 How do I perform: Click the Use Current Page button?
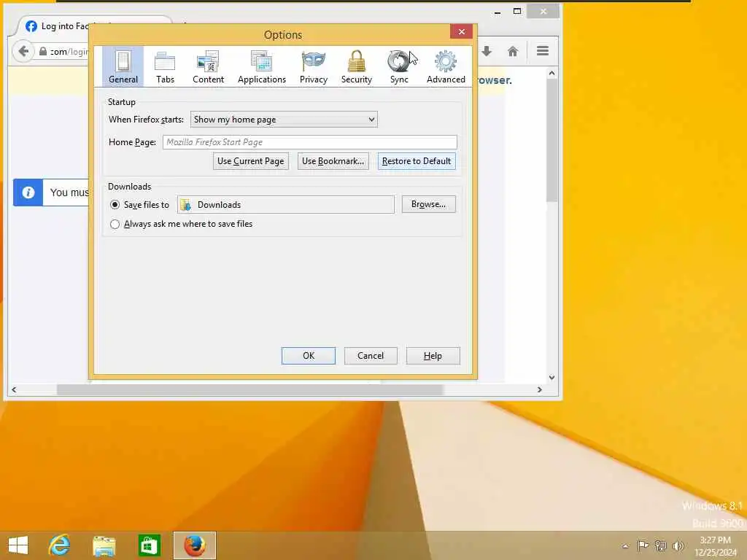(x=251, y=161)
